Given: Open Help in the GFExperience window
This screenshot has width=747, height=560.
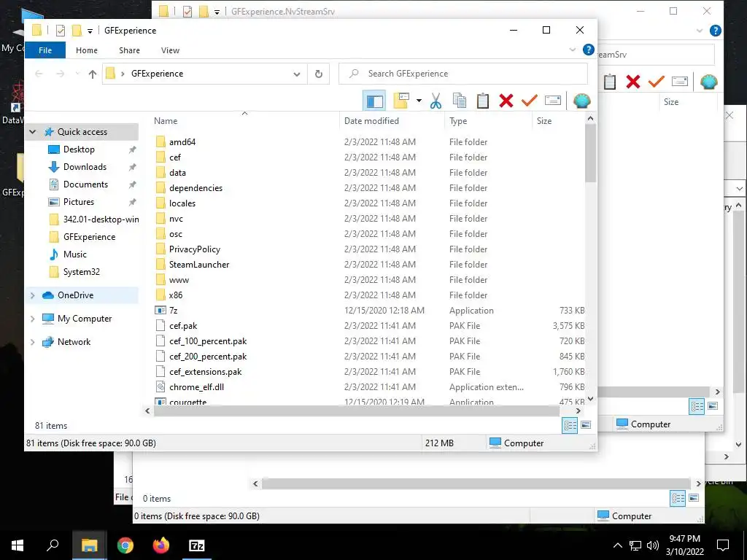Looking at the screenshot, I should point(589,50).
